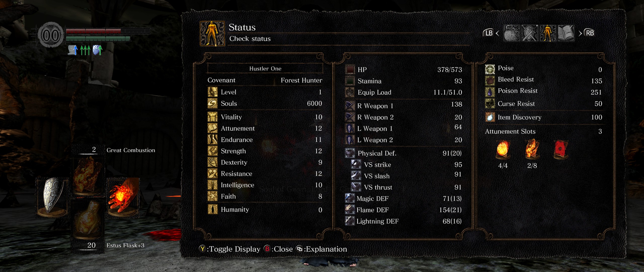Click the Humanity stat icon
The image size is (644, 272).
[213, 209]
